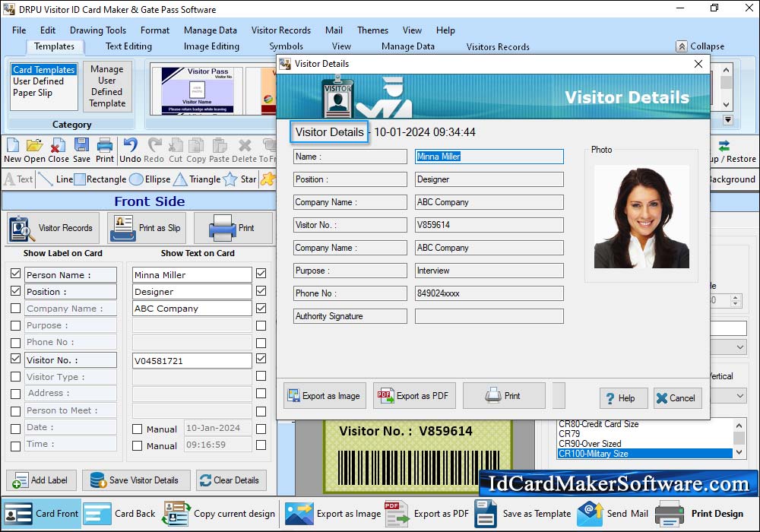Viewport: 760px width, 532px height.
Task: Toggle the Manual time checkbox
Action: [137, 446]
